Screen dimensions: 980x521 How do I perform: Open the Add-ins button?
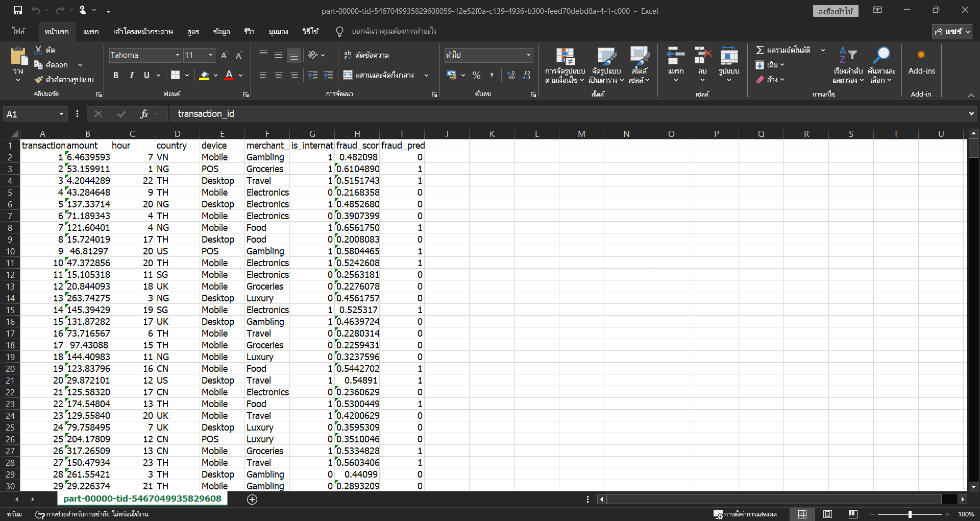pos(921,64)
